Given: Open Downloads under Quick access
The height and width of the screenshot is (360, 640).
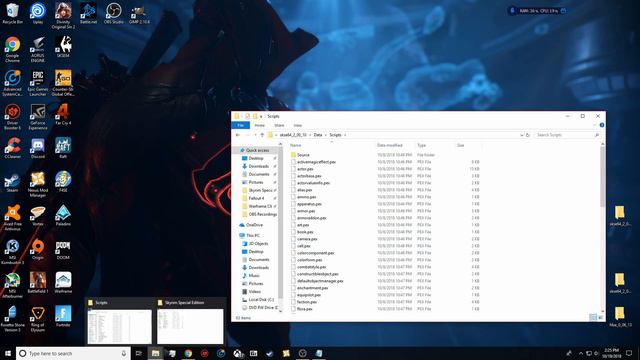Looking at the screenshot, I should coord(259,166).
